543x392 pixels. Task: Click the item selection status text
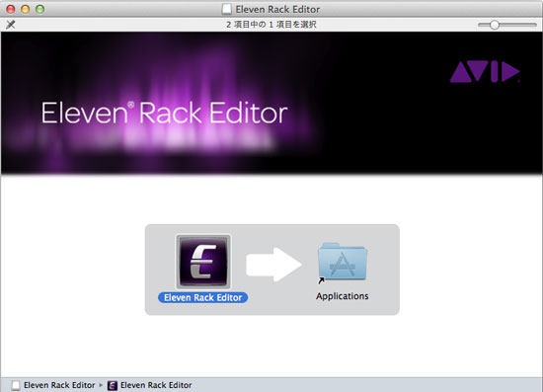click(x=271, y=25)
